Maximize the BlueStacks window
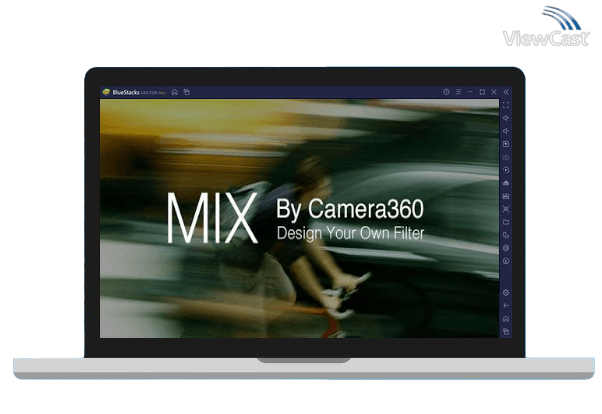 click(x=482, y=92)
